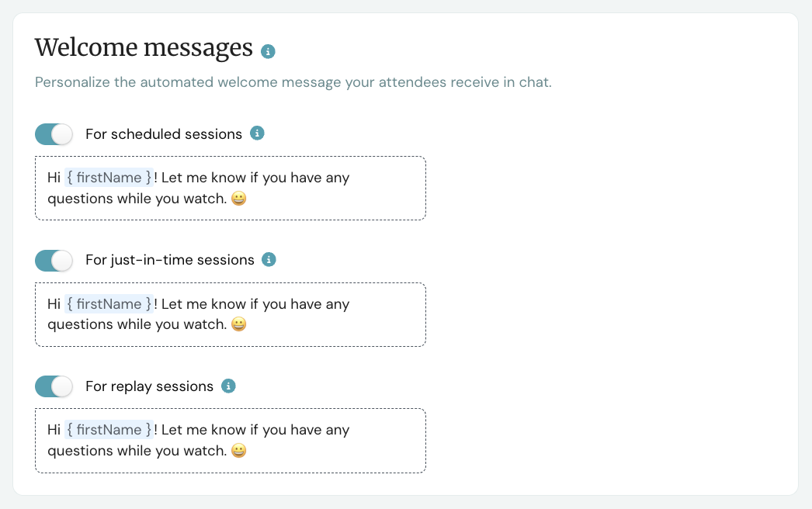This screenshot has height=509, width=812.
Task: Open the info tooltip for scheduled sessions
Action: point(257,133)
